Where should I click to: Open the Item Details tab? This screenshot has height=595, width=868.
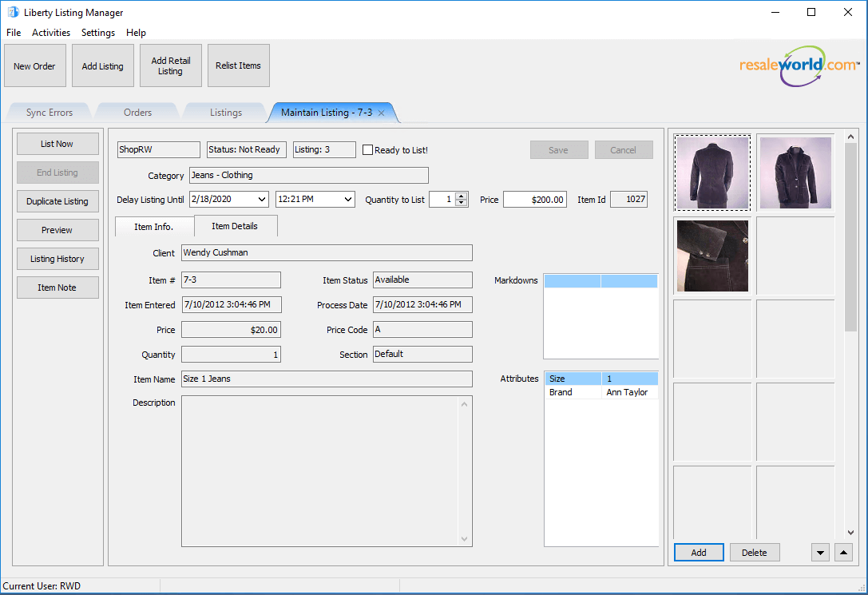[235, 226]
